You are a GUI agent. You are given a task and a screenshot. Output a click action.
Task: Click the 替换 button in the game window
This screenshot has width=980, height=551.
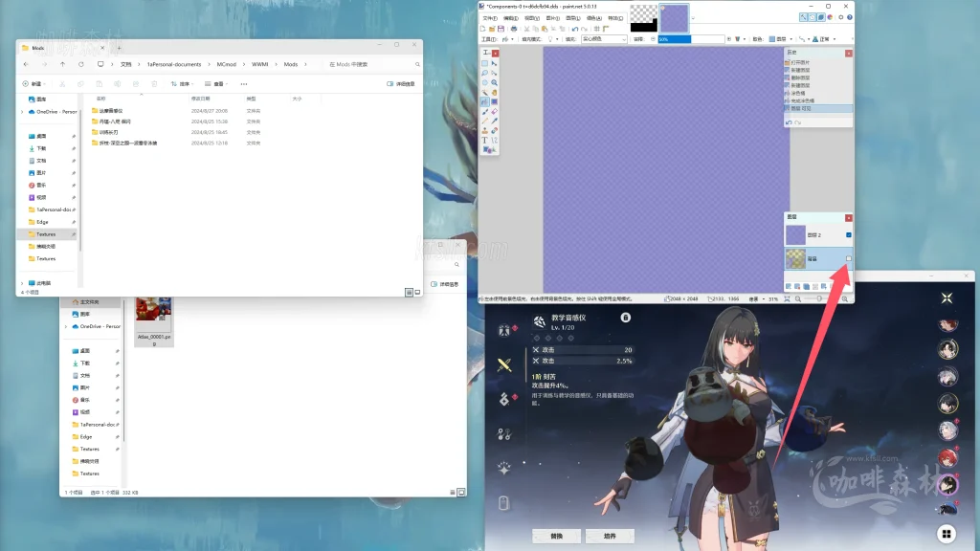pyautogui.click(x=555, y=536)
